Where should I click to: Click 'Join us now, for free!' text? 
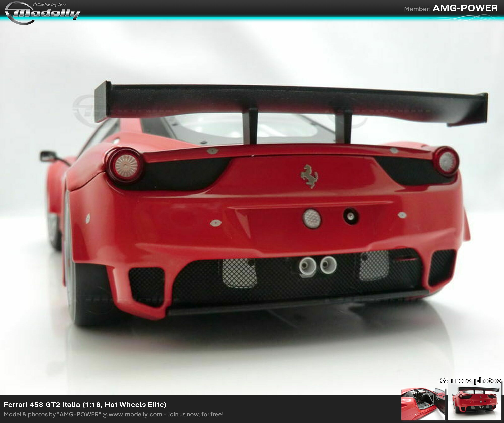196,414
